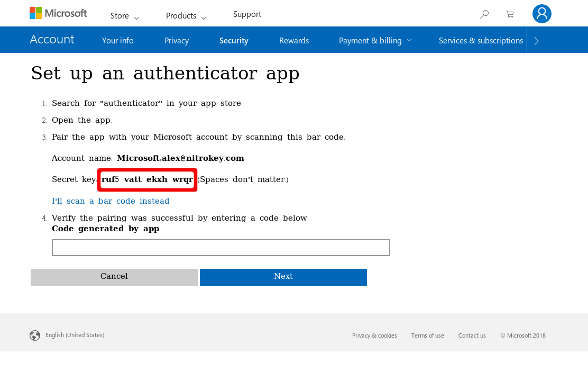Open Services & subscriptions tab
588x390 pixels.
pyautogui.click(x=481, y=41)
